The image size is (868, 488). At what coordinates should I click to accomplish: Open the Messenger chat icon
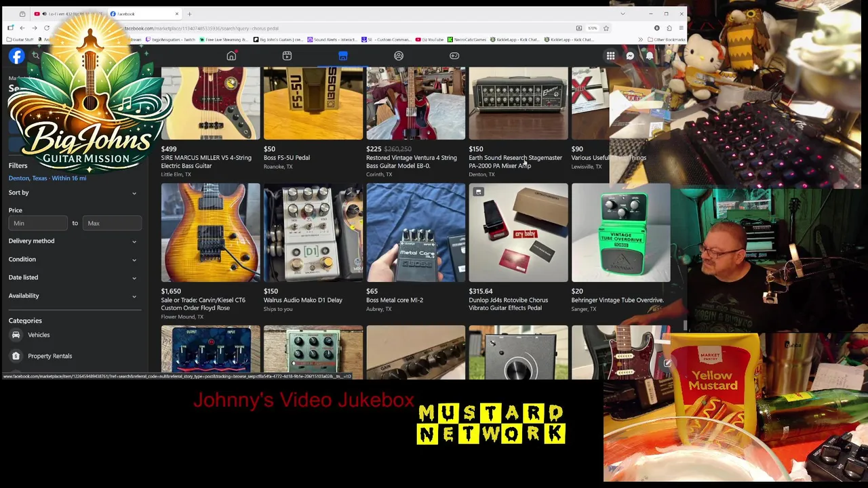point(630,56)
